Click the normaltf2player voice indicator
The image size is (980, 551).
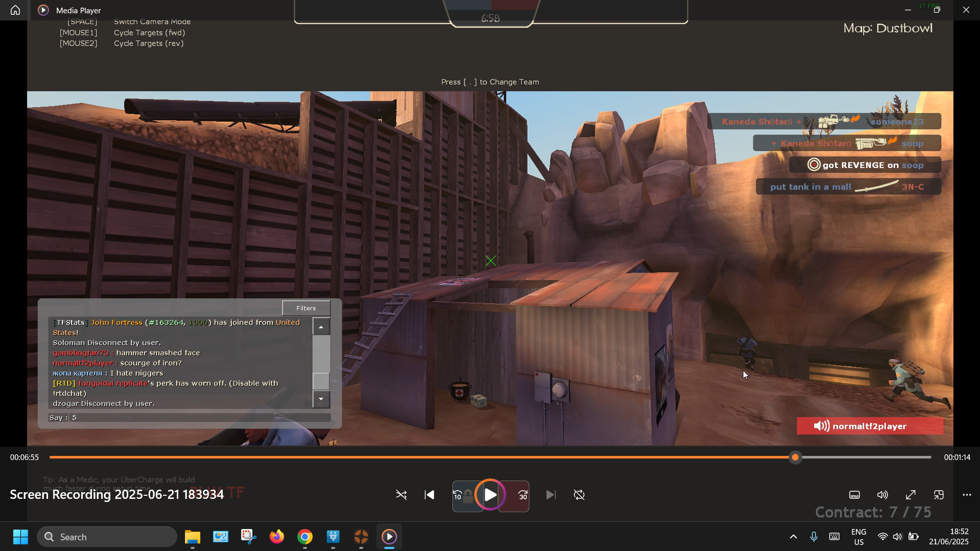[x=870, y=426]
